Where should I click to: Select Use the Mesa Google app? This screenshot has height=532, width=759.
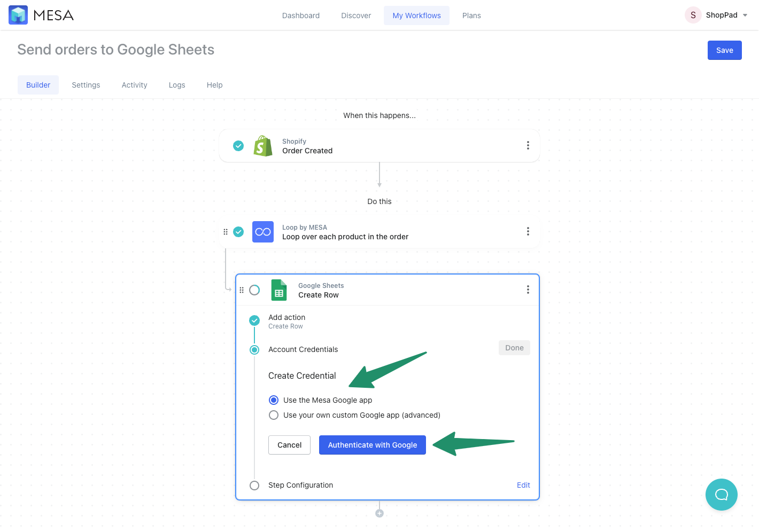coord(274,400)
